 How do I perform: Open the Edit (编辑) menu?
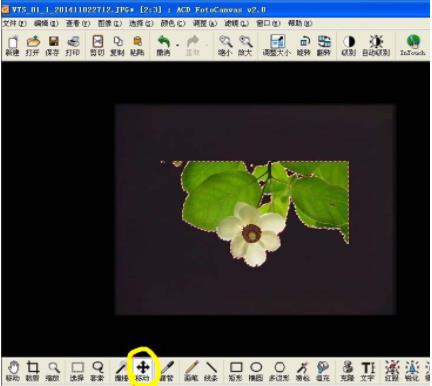pos(46,23)
